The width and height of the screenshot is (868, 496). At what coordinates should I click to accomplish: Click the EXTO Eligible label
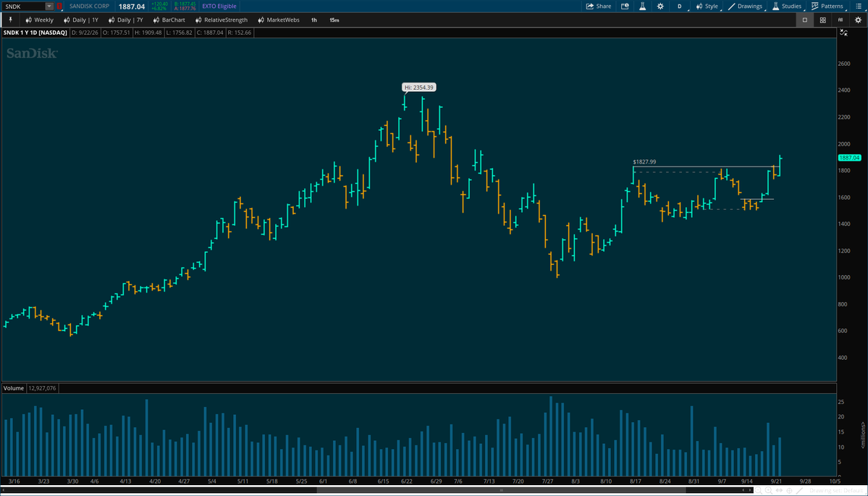click(219, 6)
